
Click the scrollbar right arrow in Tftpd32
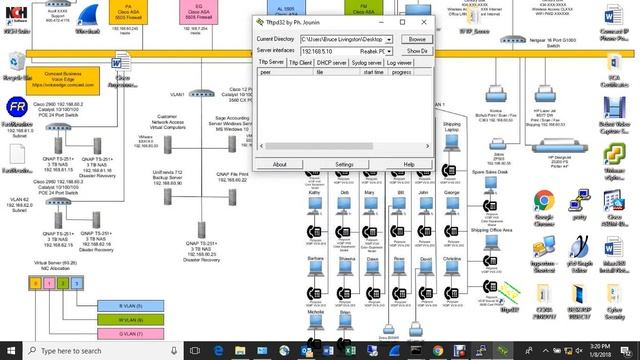(x=427, y=146)
